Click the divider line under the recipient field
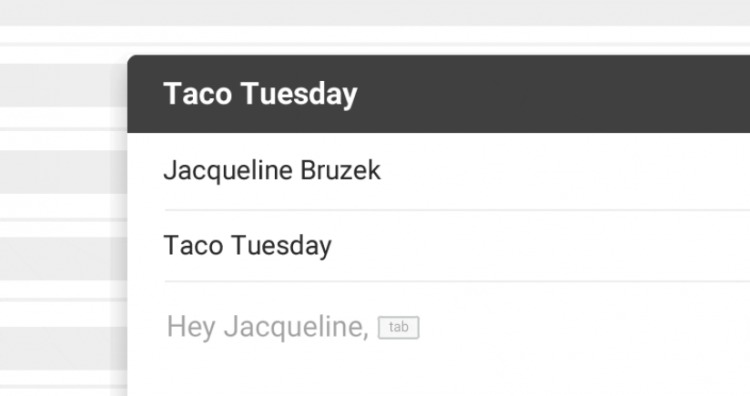 tap(457, 209)
